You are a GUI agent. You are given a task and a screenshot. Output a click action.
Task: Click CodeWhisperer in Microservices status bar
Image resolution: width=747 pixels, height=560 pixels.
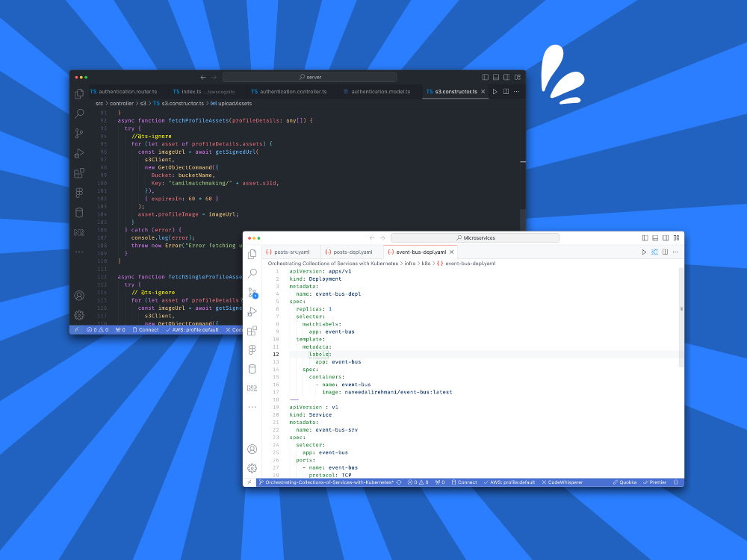(x=562, y=482)
